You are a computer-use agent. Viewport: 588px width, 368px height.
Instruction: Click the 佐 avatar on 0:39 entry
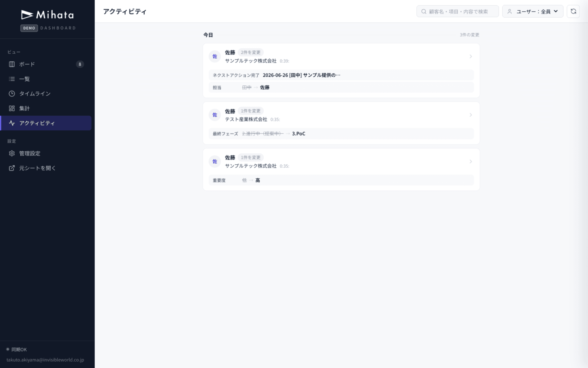pos(215,56)
